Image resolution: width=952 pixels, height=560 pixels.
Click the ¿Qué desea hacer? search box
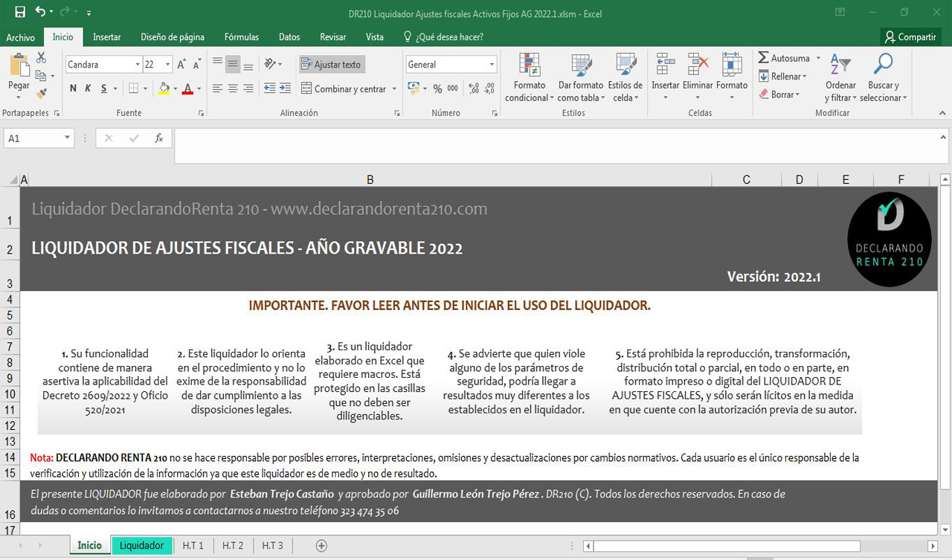444,37
